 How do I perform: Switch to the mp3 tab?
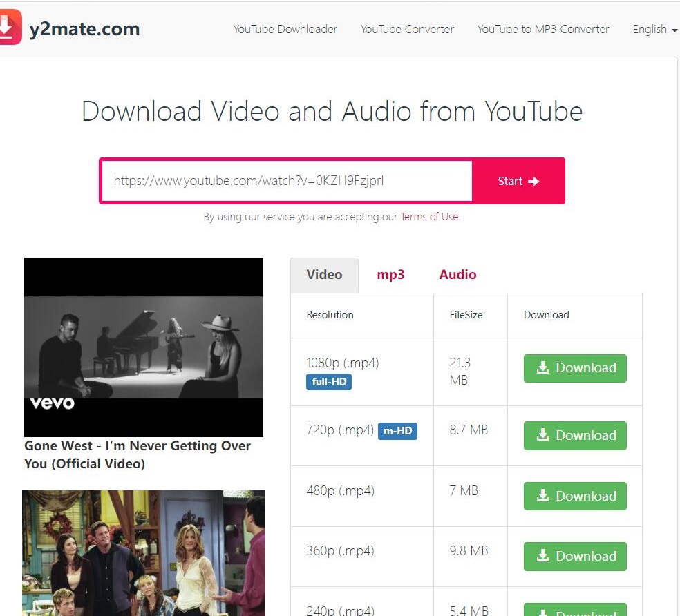coord(390,274)
